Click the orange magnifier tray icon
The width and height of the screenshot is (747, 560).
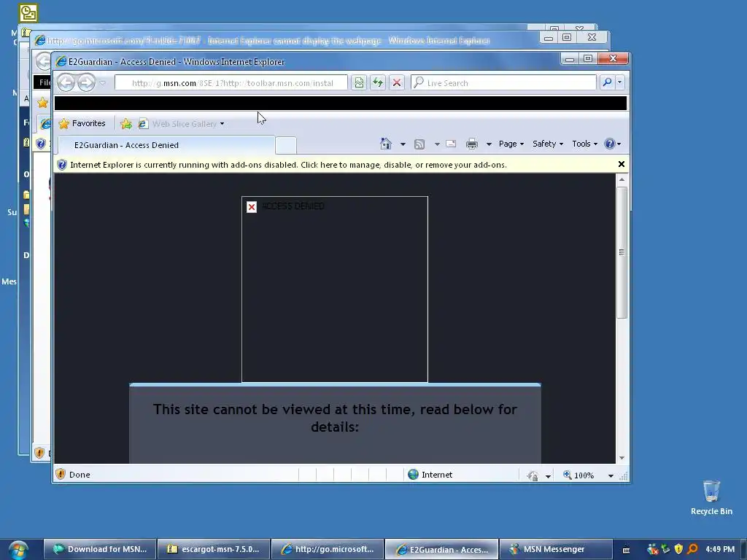coord(693,549)
